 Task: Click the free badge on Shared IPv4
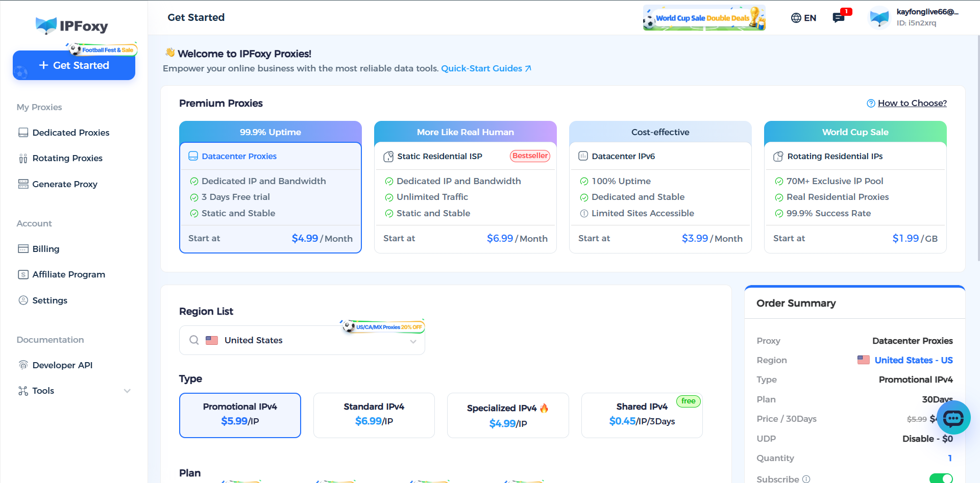click(x=689, y=401)
